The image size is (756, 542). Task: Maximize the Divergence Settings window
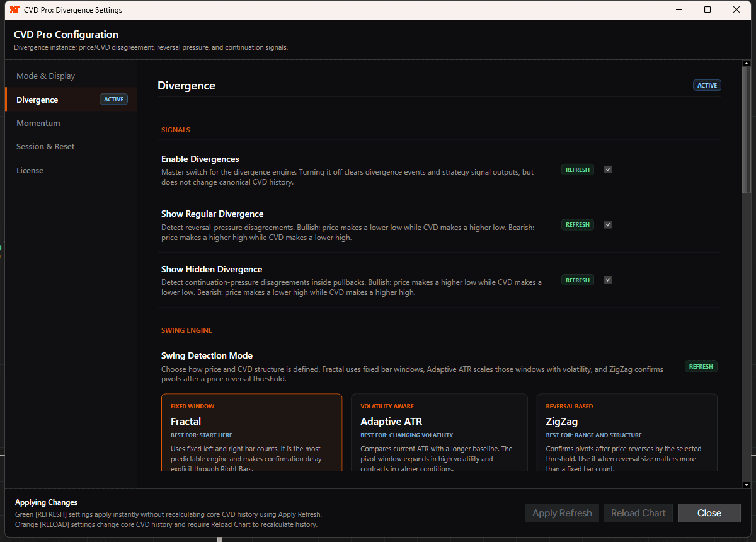(x=707, y=9)
